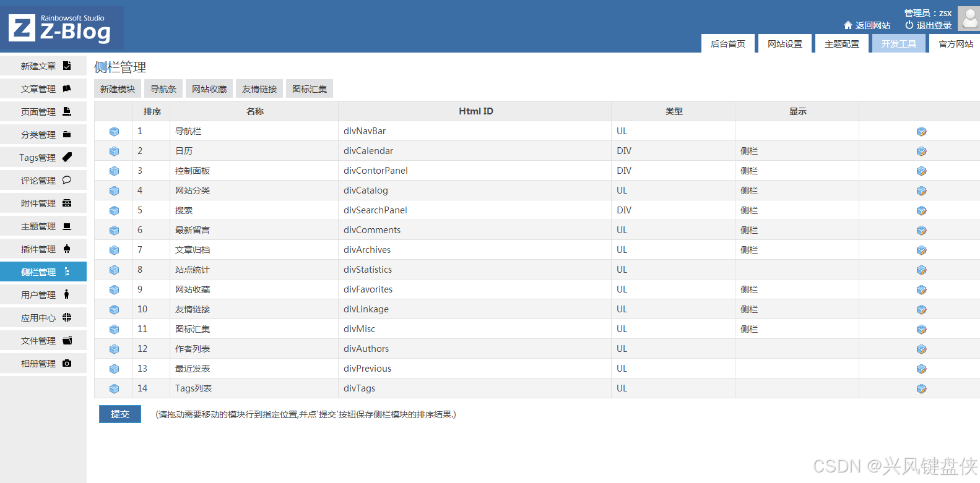980x483 pixels.
Task: Click the Z-Blog logo
Action: tap(61, 28)
